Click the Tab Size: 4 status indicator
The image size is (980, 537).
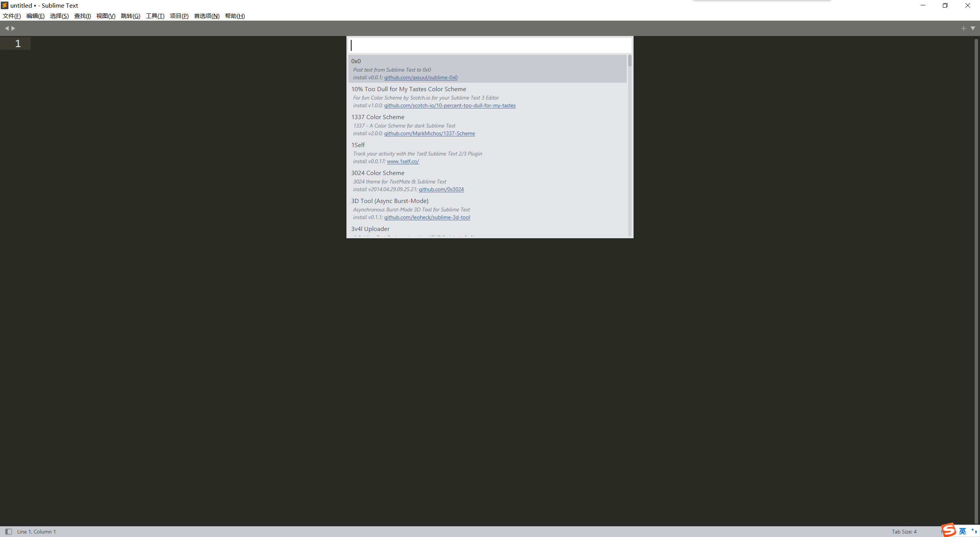pos(904,532)
